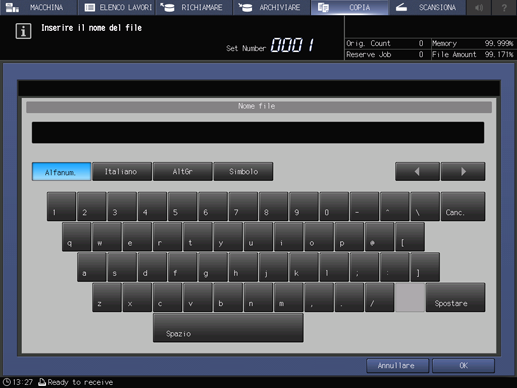This screenshot has height=388, width=517.
Task: Tap the 2 key
Action: [92, 206]
